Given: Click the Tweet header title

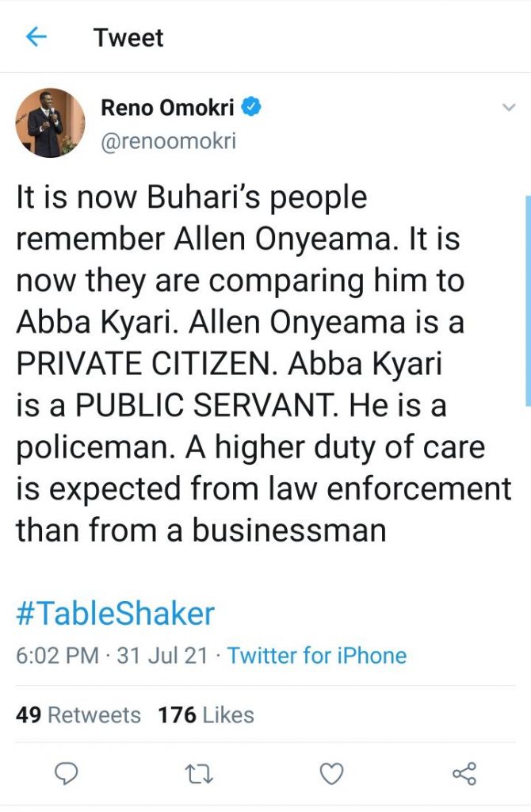Looking at the screenshot, I should click(128, 37).
